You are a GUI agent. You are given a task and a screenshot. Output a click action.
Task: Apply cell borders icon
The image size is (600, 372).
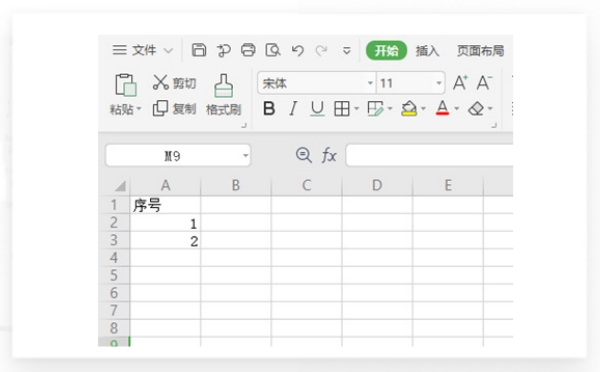(x=342, y=109)
